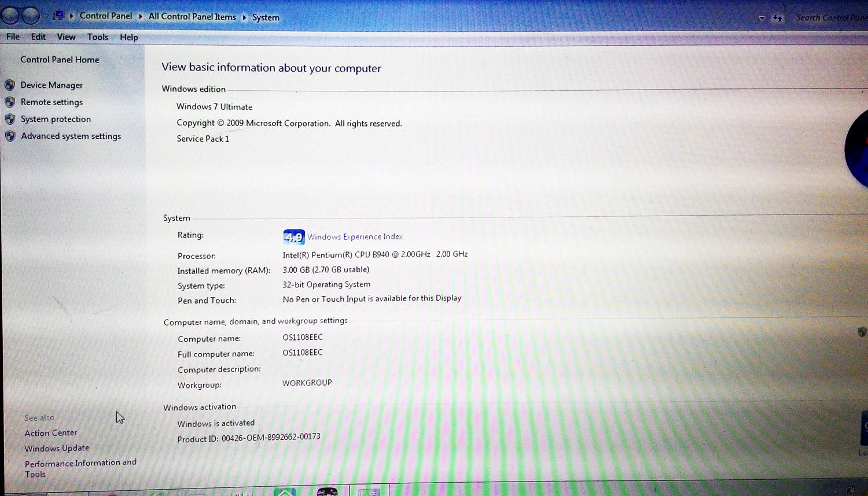Screen dimensions: 868x496
Task: Click the Back navigation button
Action: pos(10,15)
